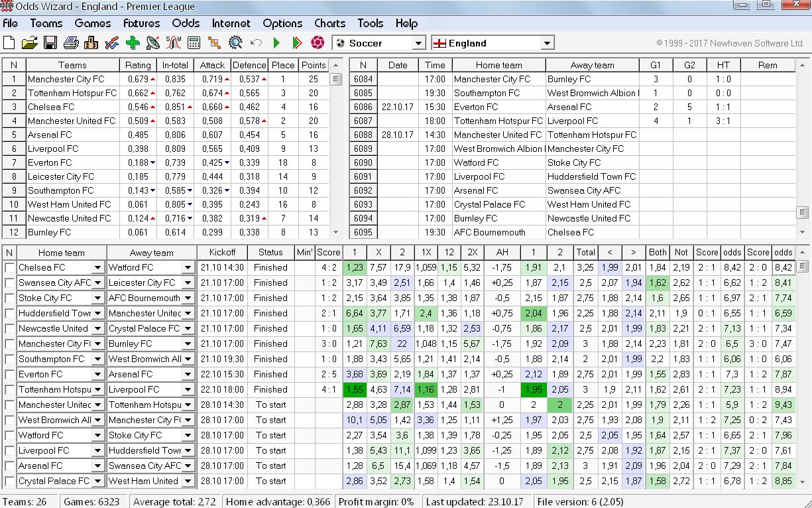Click the green plus add icon
812x508 pixels.
[x=133, y=43]
